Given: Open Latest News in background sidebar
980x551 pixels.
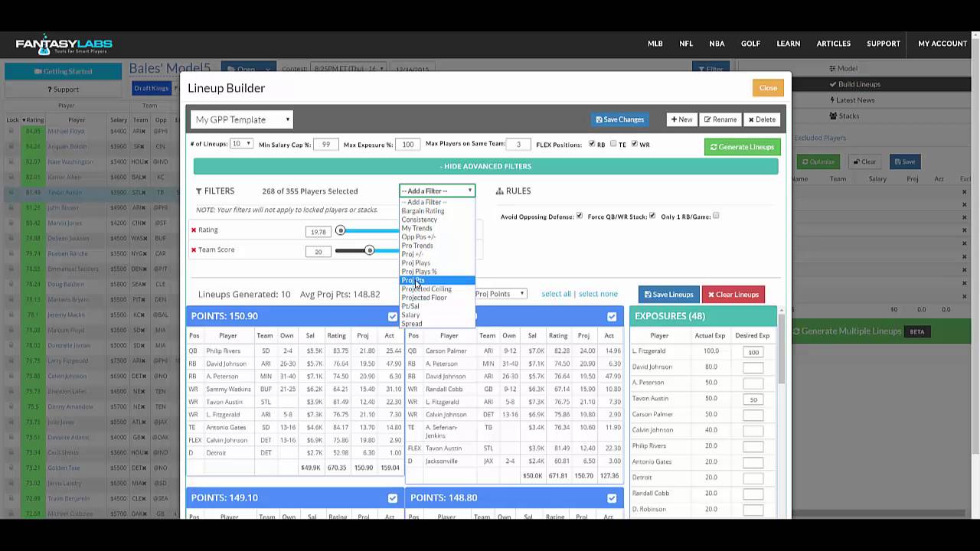Looking at the screenshot, I should pyautogui.click(x=852, y=100).
